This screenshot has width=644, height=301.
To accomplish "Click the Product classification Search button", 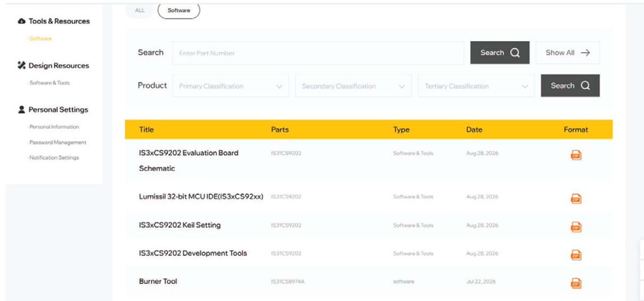I will [570, 85].
